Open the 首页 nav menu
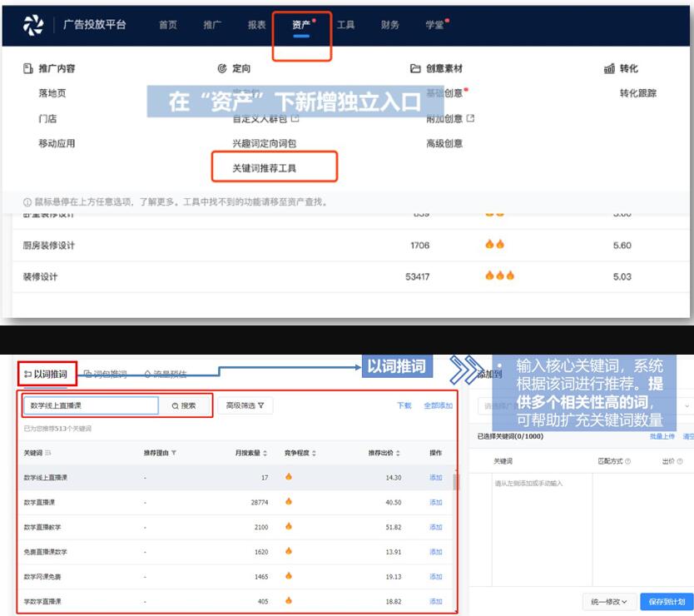 coord(168,25)
